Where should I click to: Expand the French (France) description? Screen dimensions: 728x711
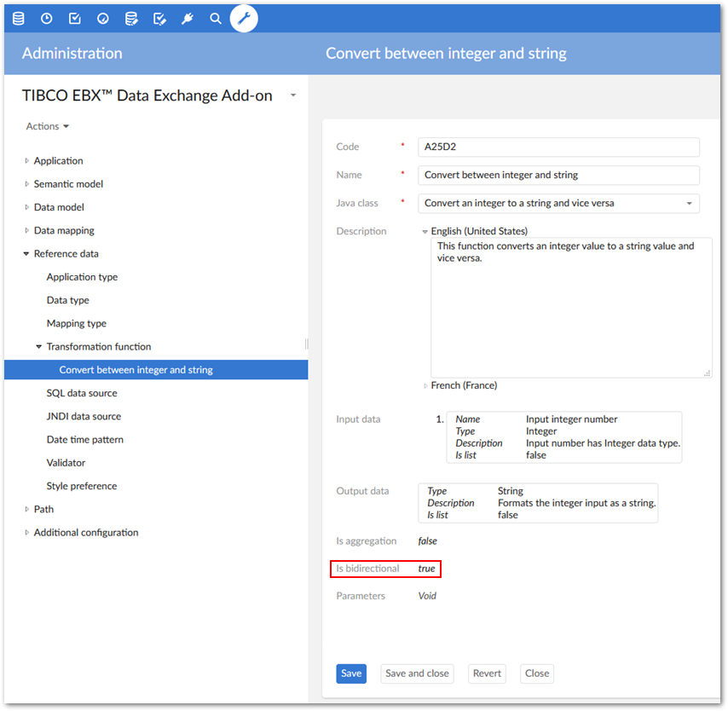click(426, 386)
